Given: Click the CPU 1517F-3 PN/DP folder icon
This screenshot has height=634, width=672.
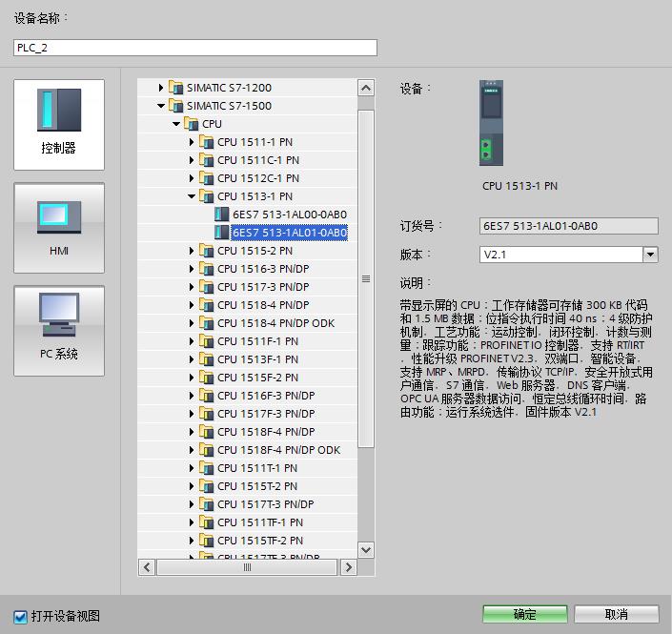Looking at the screenshot, I should pyautogui.click(x=206, y=414).
